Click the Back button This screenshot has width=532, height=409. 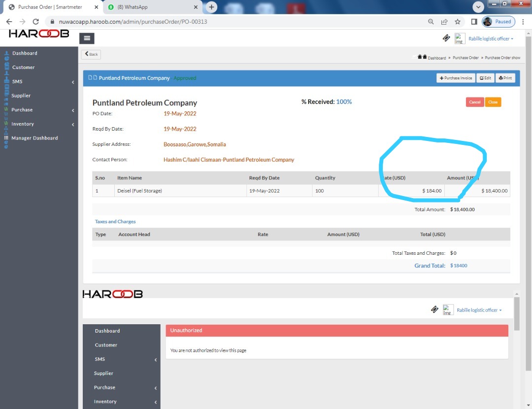tap(91, 54)
